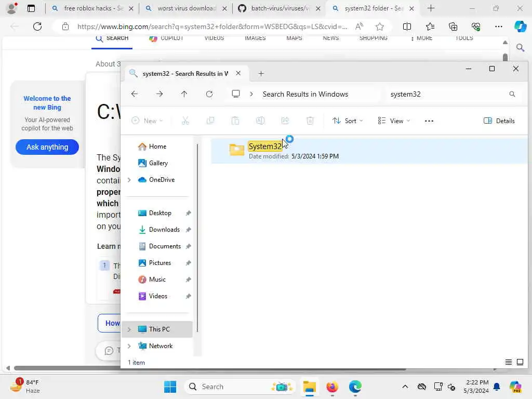Open Firefox from the taskbar
532x399 pixels.
(x=332, y=387)
